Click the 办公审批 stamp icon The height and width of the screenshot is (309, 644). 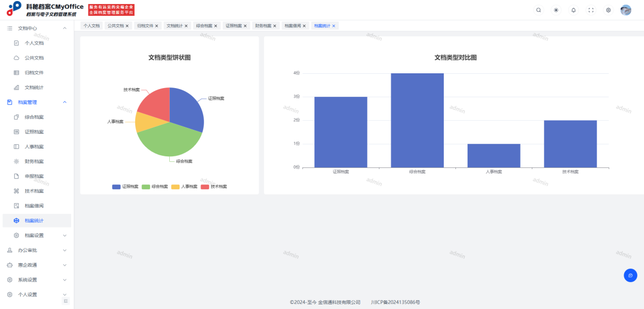click(10, 250)
